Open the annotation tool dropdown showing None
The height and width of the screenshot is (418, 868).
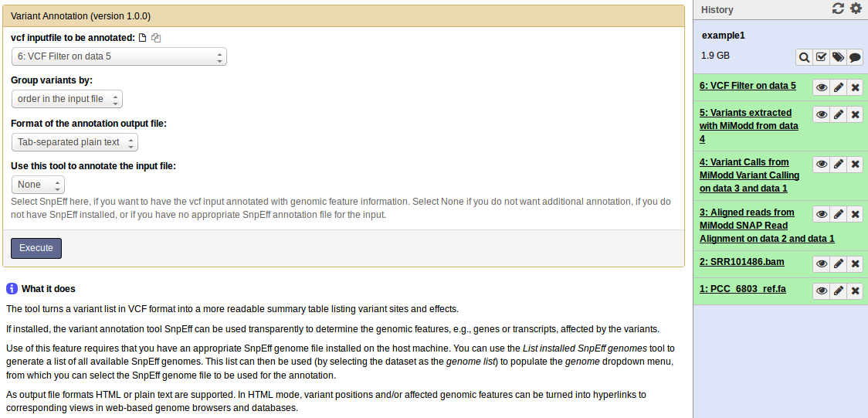click(38, 185)
